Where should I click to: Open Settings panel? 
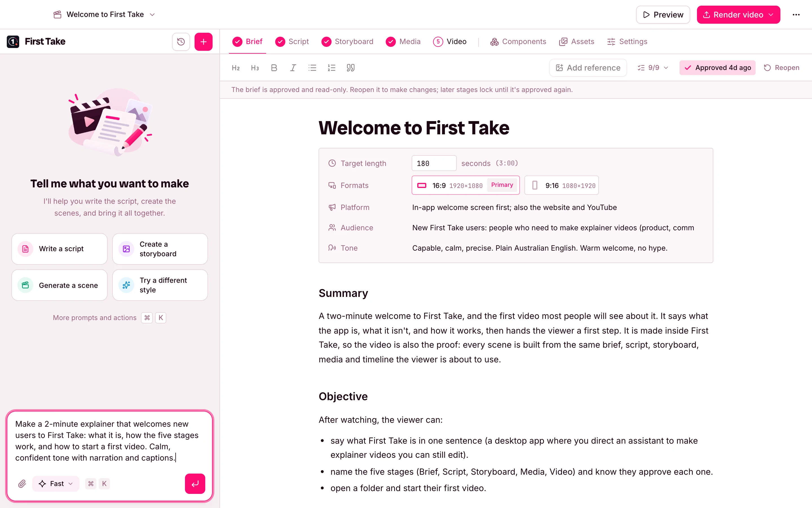pyautogui.click(x=627, y=42)
